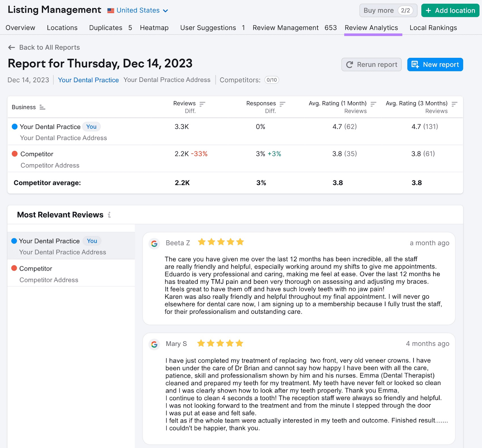Click the back arrow before All Reports

(x=11, y=47)
